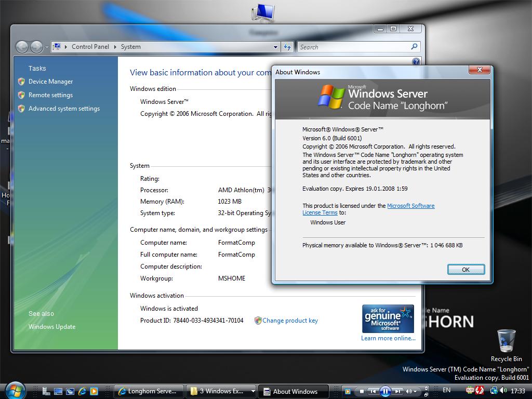Click the Back navigation arrow

[x=22, y=47]
